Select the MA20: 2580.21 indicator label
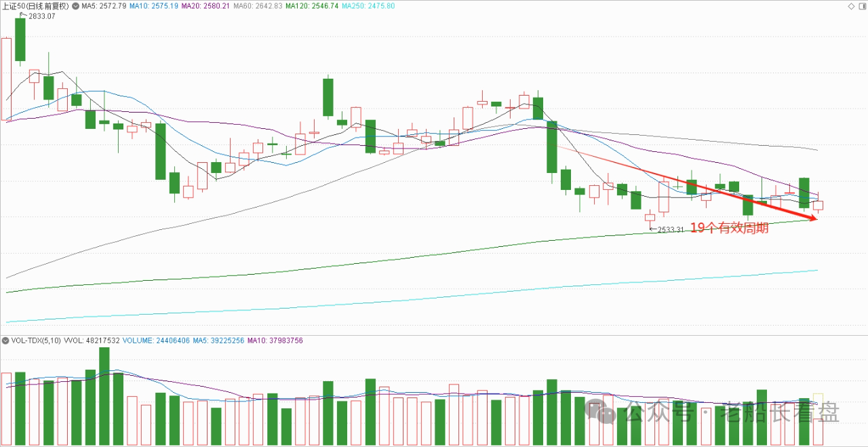868x447 pixels. click(x=206, y=6)
